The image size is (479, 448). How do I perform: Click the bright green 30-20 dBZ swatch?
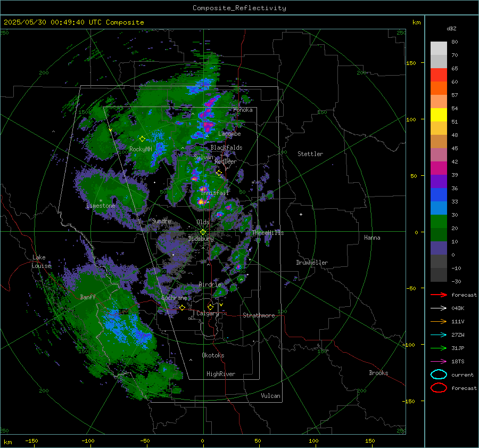click(439, 222)
